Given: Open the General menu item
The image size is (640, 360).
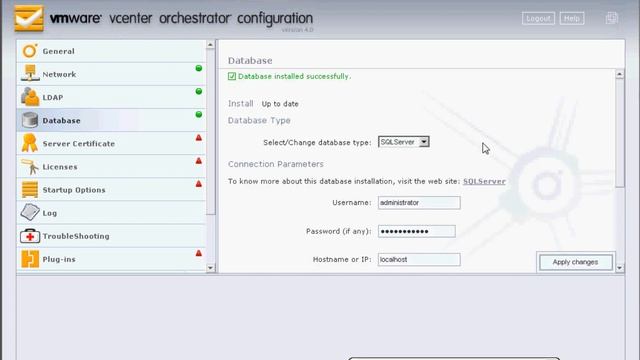Looking at the screenshot, I should point(111,51).
